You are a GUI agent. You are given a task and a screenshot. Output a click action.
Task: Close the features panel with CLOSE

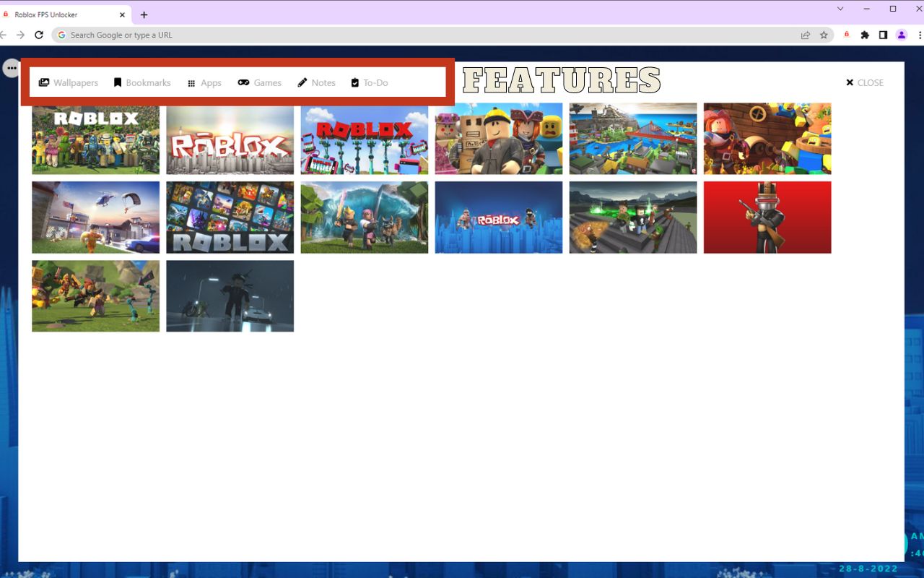click(865, 82)
